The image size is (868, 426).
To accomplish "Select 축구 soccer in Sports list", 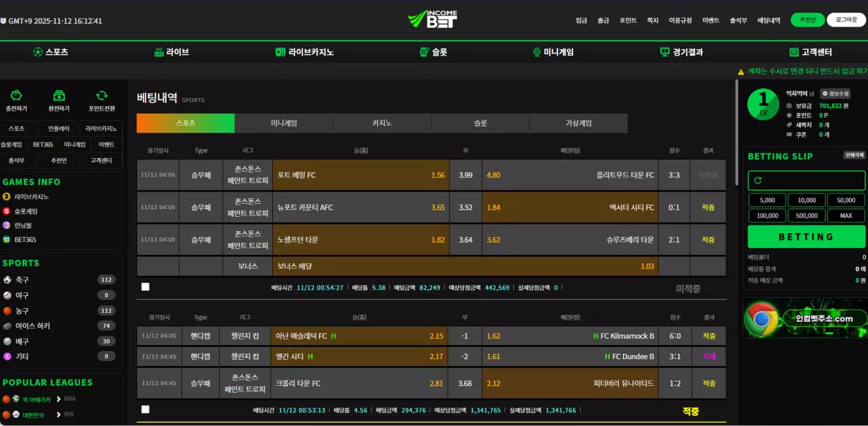I will 22,280.
